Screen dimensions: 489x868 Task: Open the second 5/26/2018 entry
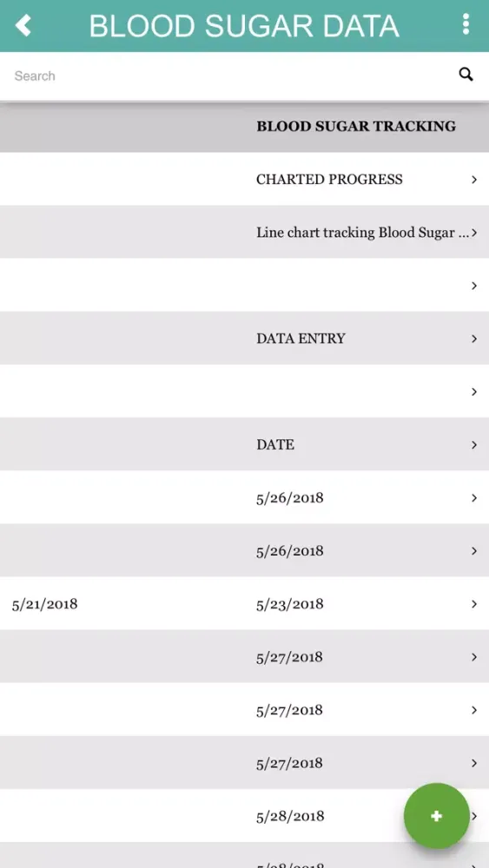coord(244,551)
